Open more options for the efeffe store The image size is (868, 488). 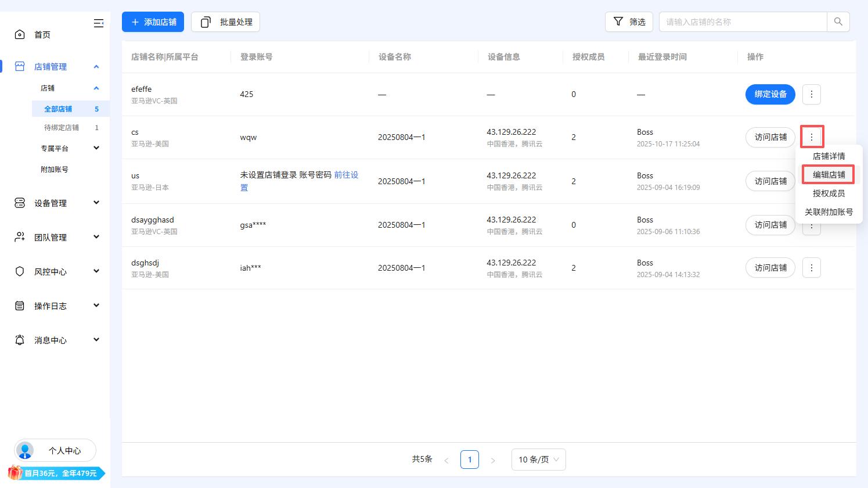[x=811, y=94]
